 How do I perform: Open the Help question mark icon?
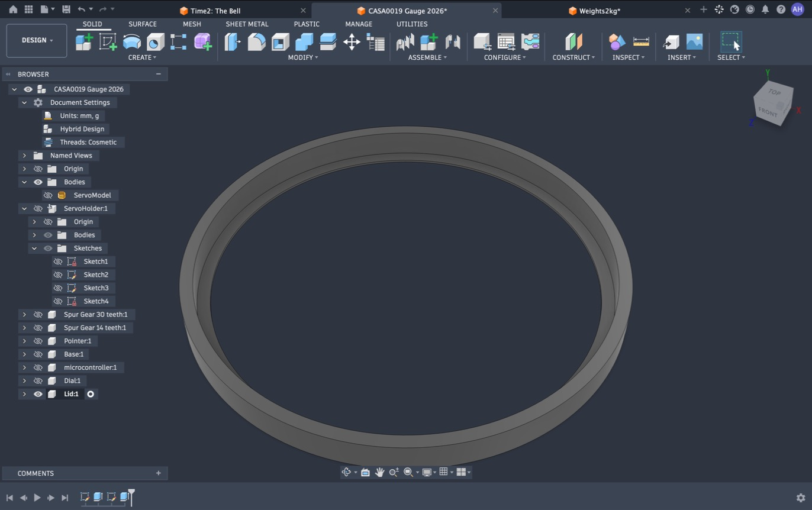pyautogui.click(x=781, y=9)
